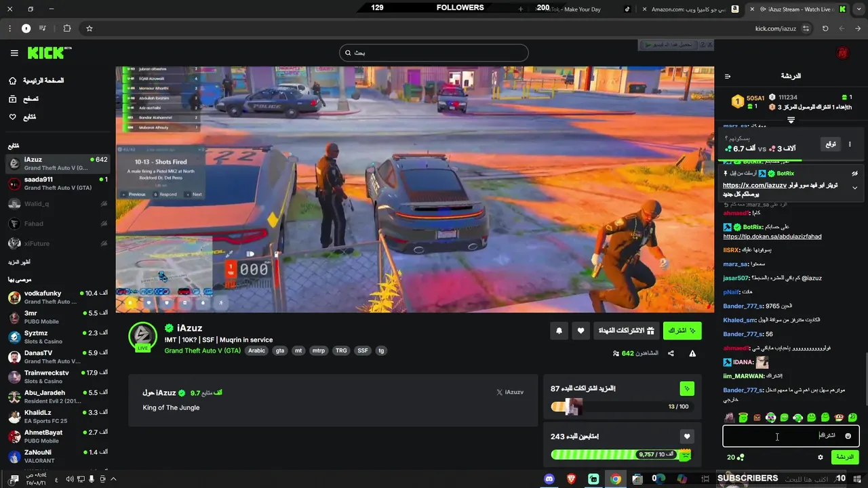Open Chrome from the taskbar

[x=616, y=479]
